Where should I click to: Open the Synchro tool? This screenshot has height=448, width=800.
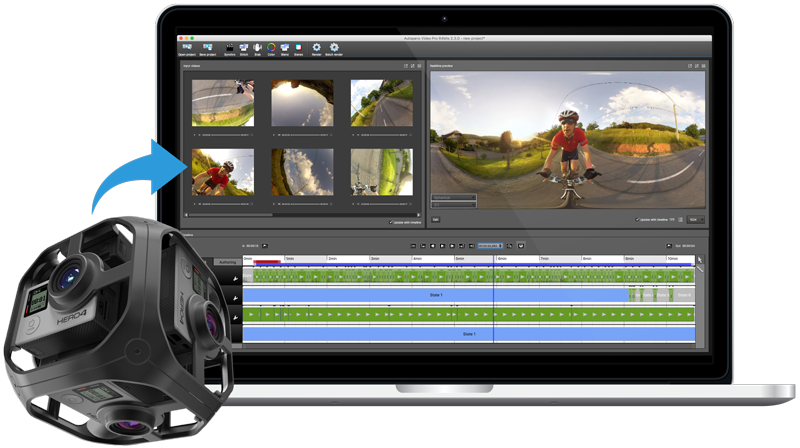click(x=229, y=48)
